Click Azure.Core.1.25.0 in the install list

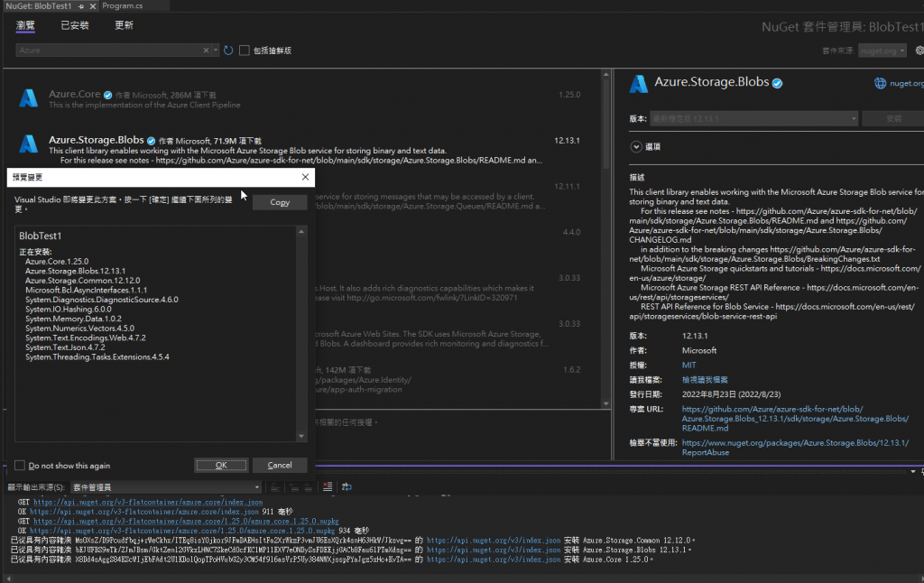pyautogui.click(x=57, y=261)
